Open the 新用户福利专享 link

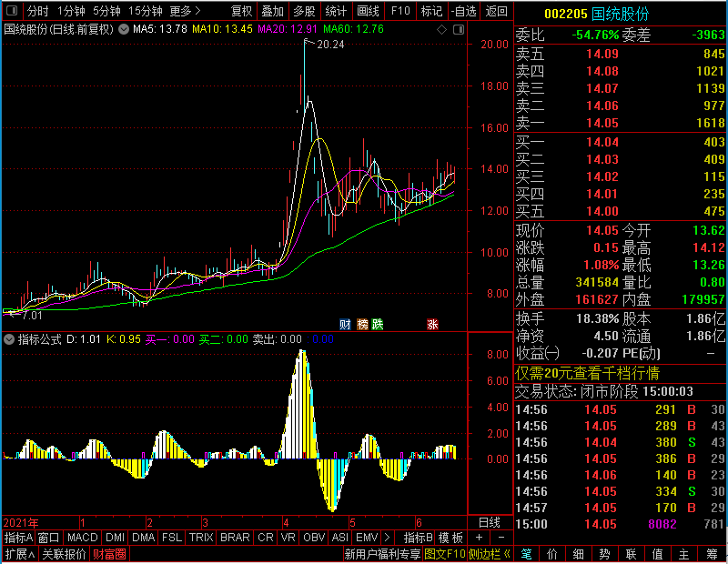(382, 554)
